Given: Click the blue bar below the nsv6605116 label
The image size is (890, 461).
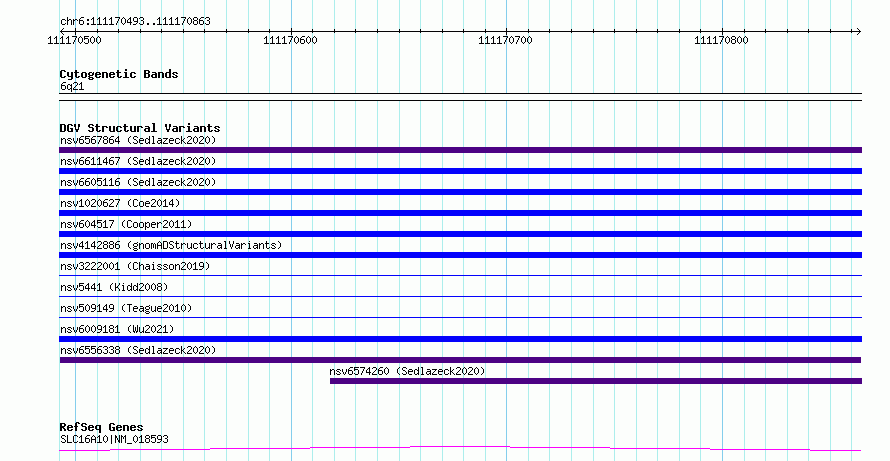Looking at the screenshot, I should (x=460, y=192).
